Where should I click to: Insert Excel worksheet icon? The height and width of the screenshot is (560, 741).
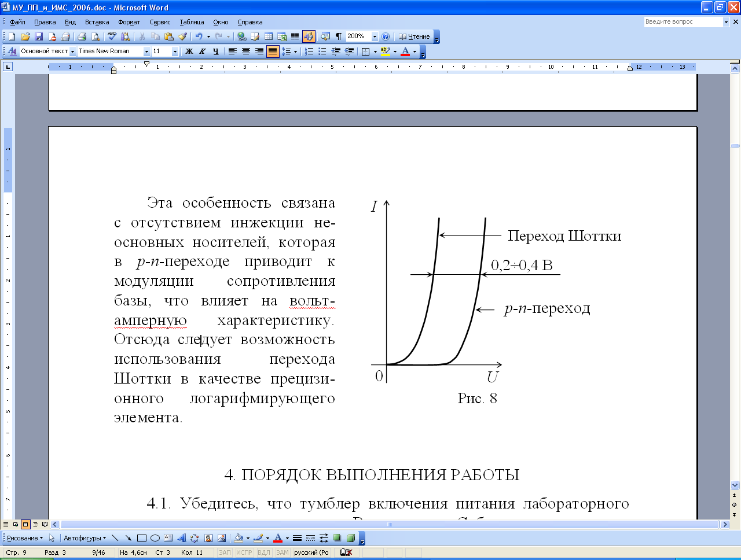click(x=282, y=36)
